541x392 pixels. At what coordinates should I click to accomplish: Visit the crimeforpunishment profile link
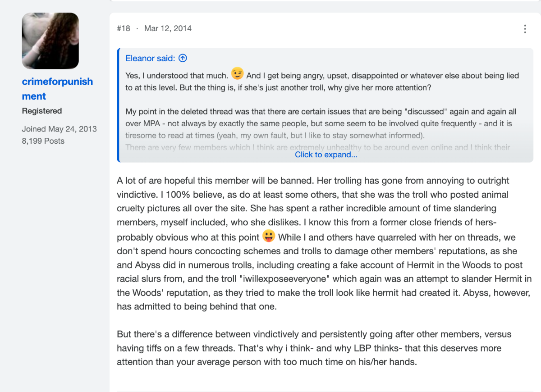[x=57, y=89]
